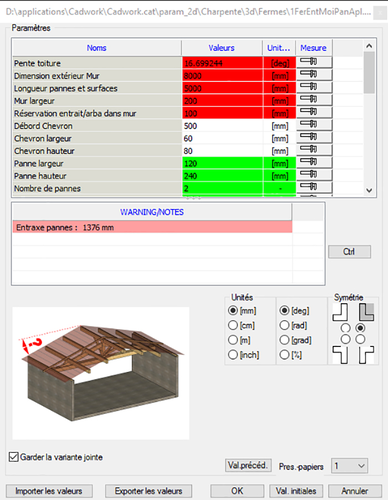Click the Val. initiales button

pos(296,491)
